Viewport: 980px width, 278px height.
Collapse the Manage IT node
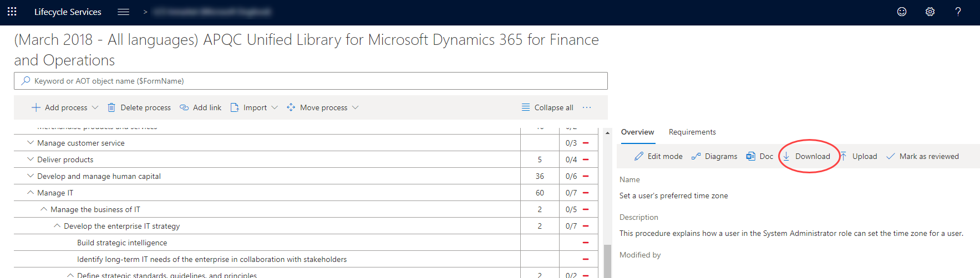(31, 193)
